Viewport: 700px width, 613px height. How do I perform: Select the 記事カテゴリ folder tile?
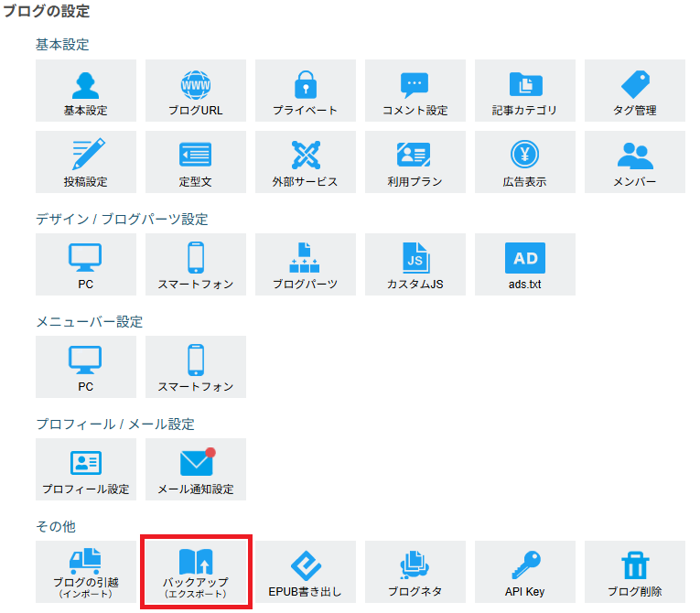pos(525,91)
